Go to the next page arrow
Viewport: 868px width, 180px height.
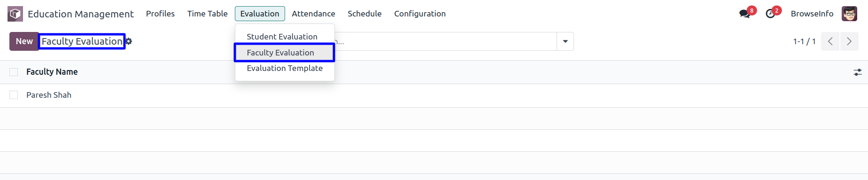coord(849,41)
